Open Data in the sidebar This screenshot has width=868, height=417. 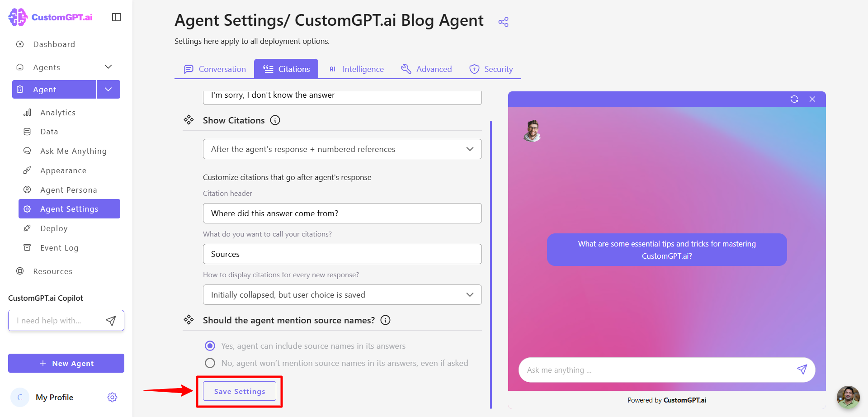(49, 132)
